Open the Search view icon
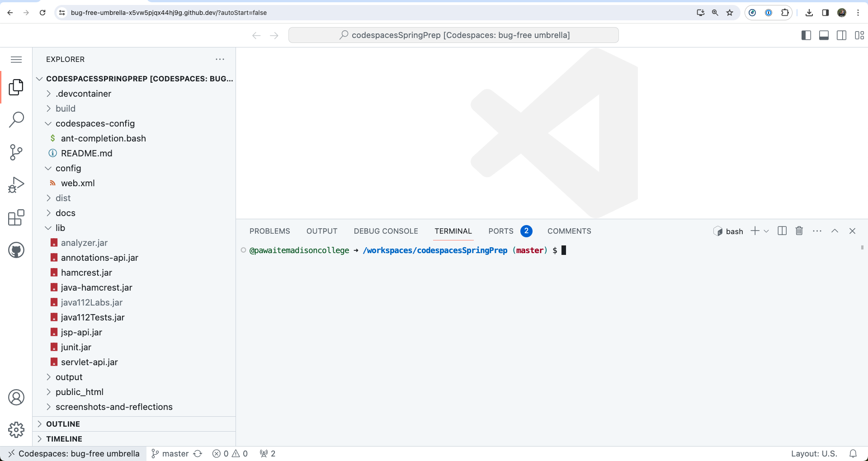Image resolution: width=868 pixels, height=461 pixels. [16, 120]
